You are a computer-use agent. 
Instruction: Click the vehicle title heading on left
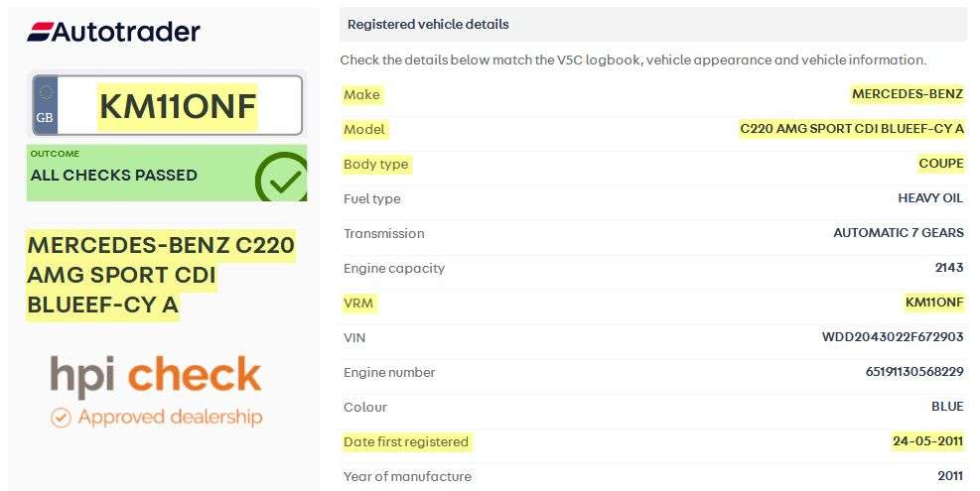(160, 275)
